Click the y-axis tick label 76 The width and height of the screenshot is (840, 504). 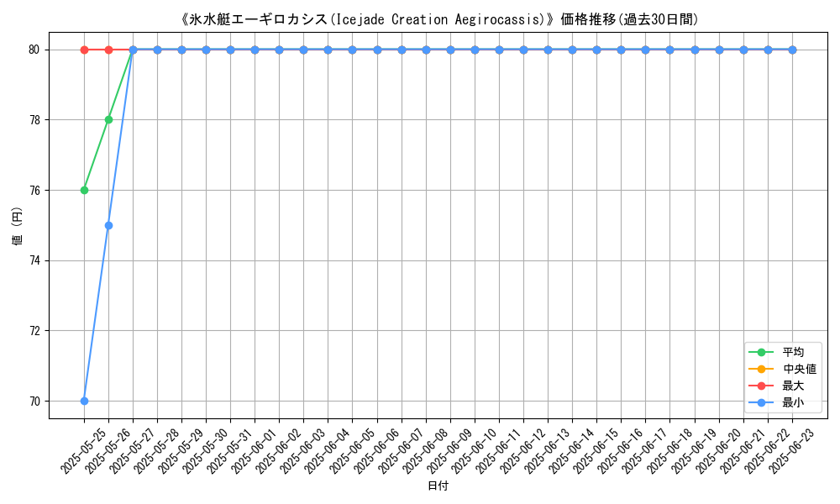(34, 190)
